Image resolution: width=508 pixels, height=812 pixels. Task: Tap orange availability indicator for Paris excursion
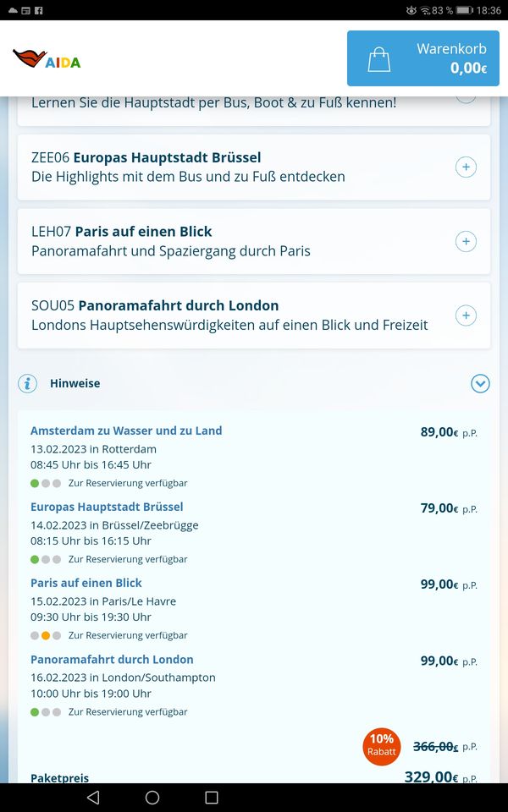tap(46, 635)
